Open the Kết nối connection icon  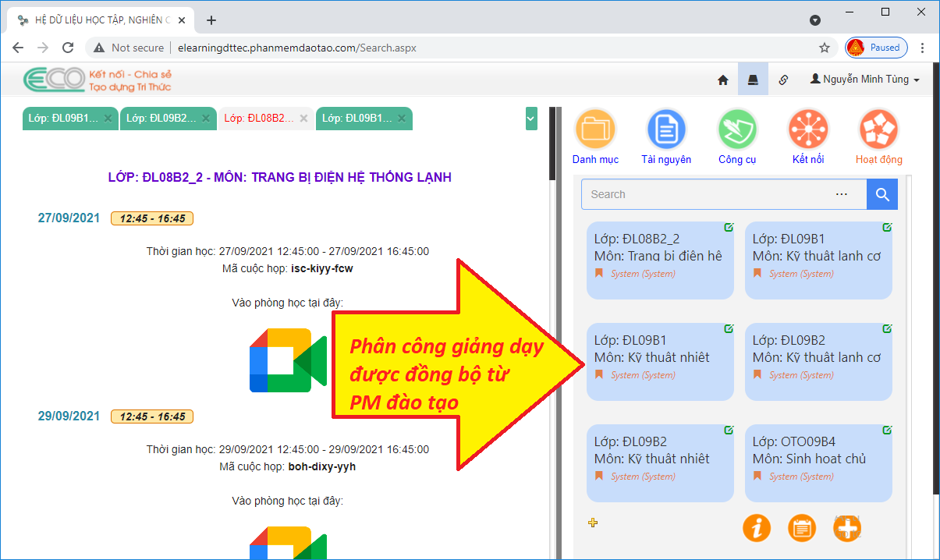[x=808, y=129]
